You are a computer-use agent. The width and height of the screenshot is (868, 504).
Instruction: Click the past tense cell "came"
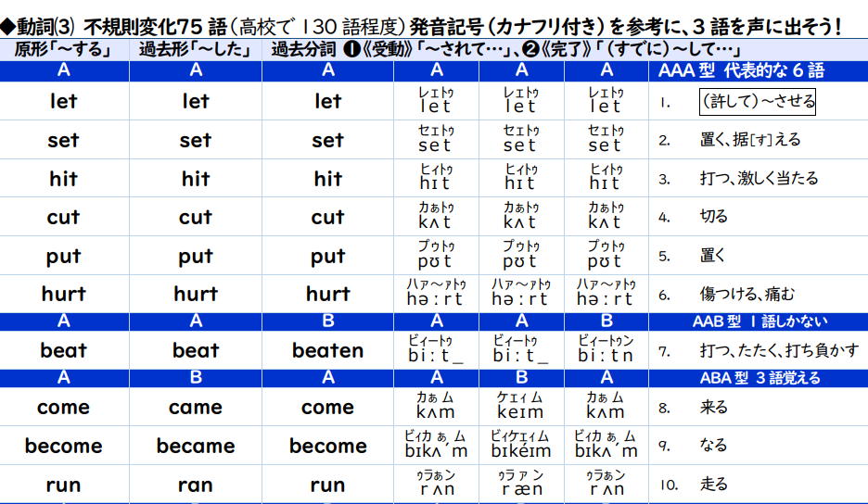(196, 408)
